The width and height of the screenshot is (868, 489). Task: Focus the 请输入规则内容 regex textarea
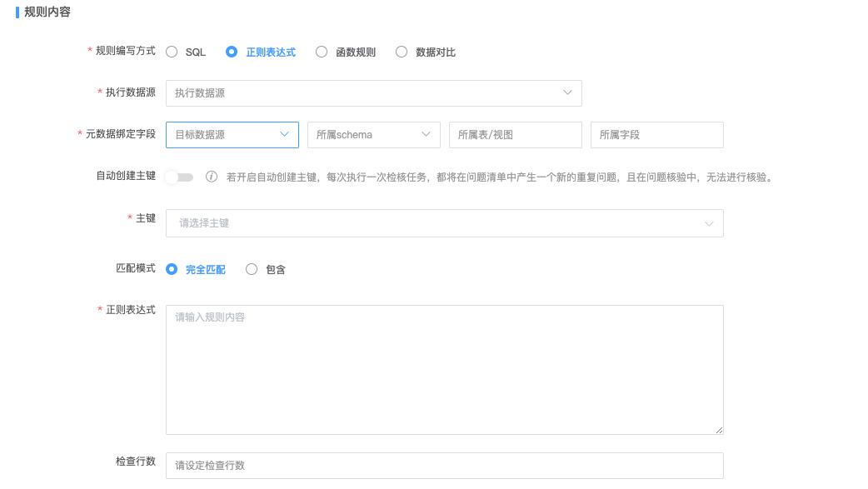coord(445,370)
